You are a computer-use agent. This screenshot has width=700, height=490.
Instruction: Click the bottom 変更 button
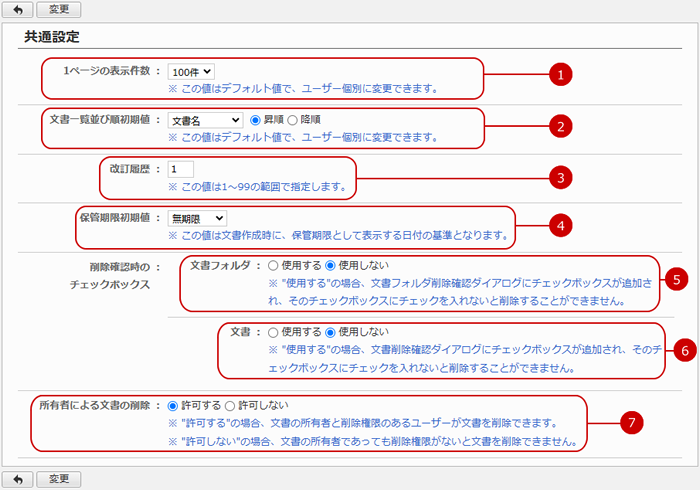coord(58,479)
